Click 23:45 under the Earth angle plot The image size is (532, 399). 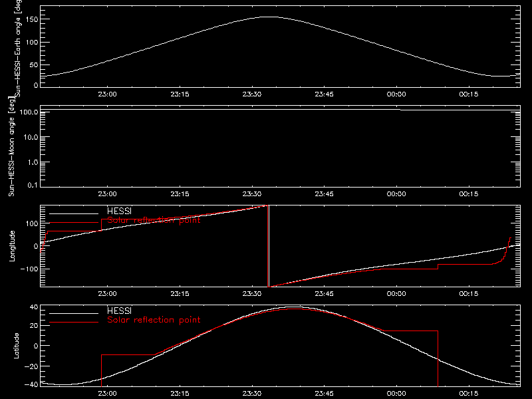[x=324, y=94]
